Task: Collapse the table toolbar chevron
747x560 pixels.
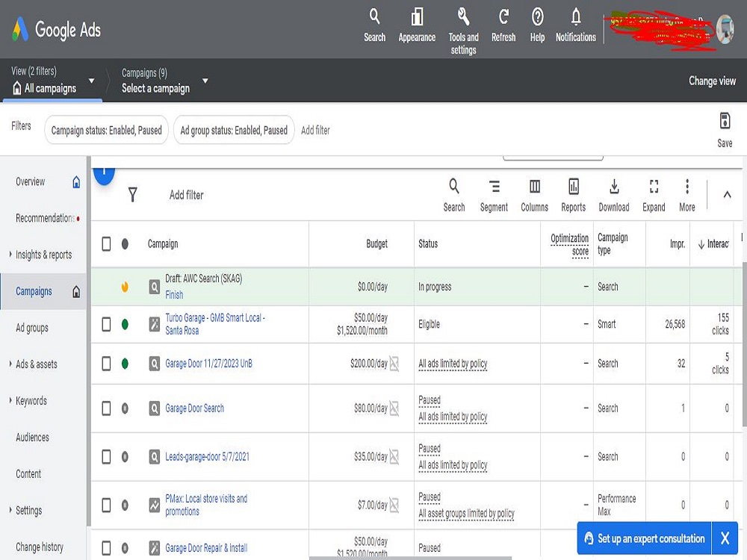Action: [x=727, y=194]
